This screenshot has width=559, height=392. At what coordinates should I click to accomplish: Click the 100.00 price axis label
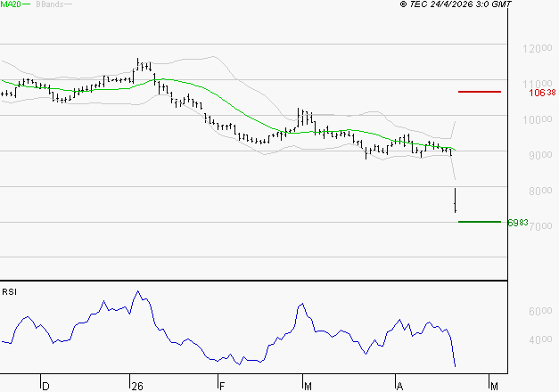[538, 119]
